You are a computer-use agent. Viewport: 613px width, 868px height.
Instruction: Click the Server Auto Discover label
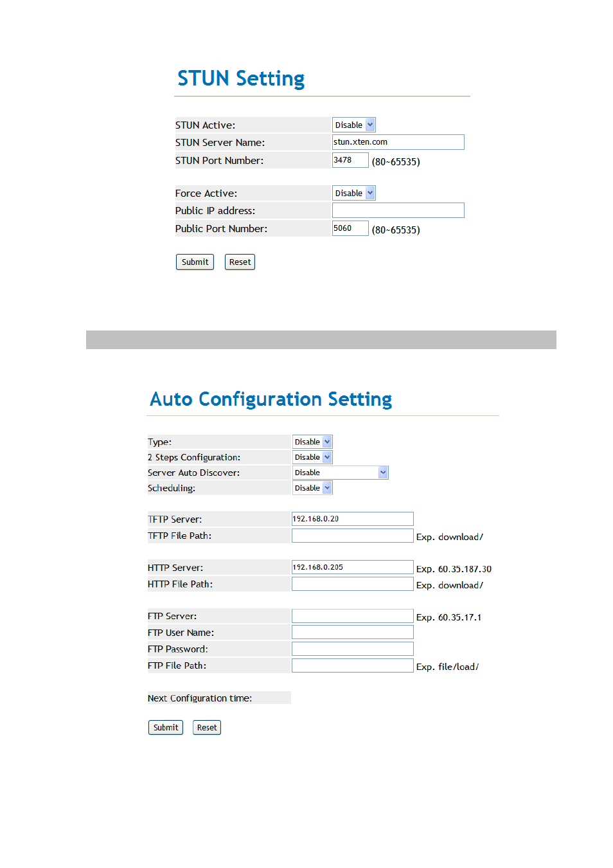click(193, 473)
